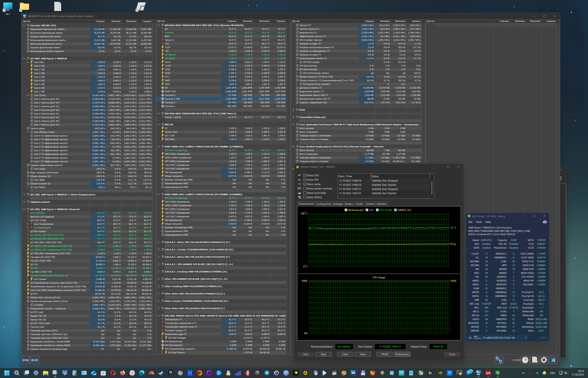The width and height of the screenshot is (588, 378).
Task: Click HWiNFO expand-columns arrows button
Action: (26, 360)
